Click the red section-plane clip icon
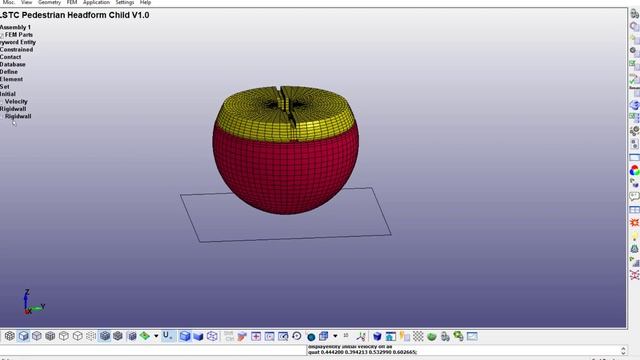640x360 pixels. (242, 336)
